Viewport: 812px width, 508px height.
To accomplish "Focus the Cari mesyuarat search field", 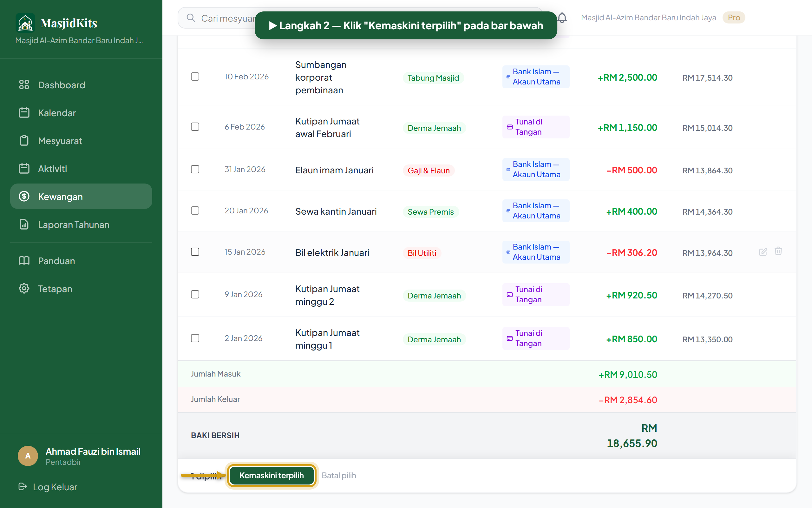I will pyautogui.click(x=360, y=18).
